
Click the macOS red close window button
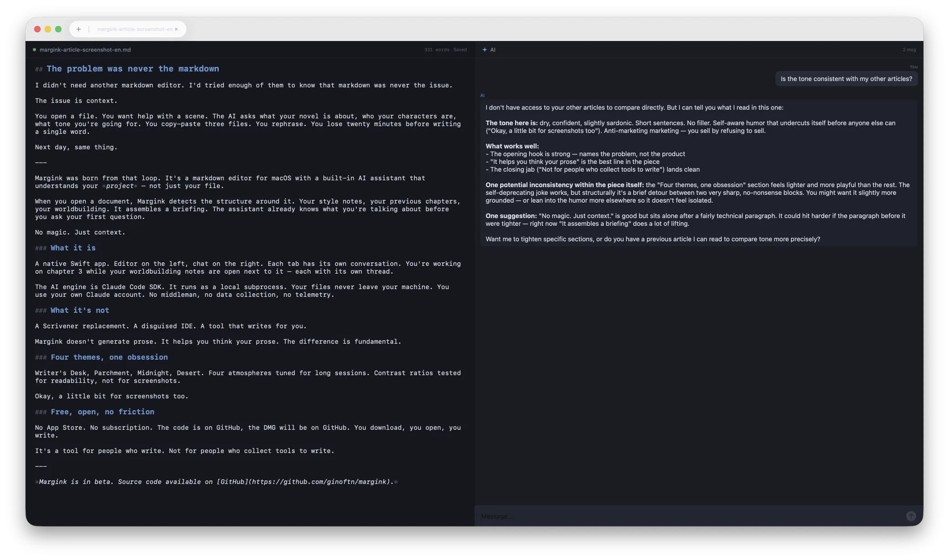(37, 29)
